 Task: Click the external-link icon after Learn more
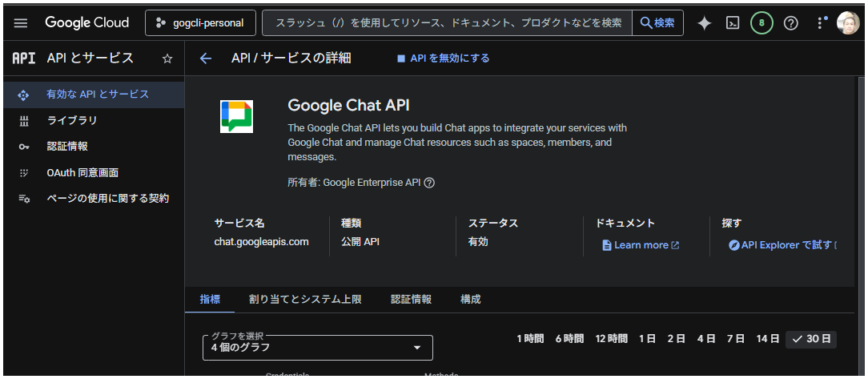pyautogui.click(x=675, y=245)
